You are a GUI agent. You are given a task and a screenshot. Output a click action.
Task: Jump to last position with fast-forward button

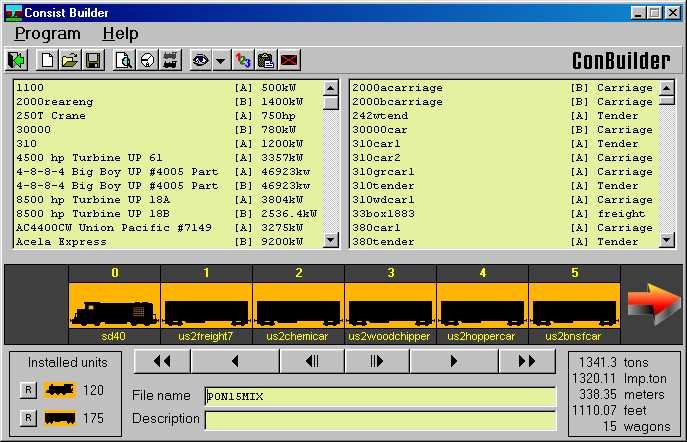pos(527,361)
